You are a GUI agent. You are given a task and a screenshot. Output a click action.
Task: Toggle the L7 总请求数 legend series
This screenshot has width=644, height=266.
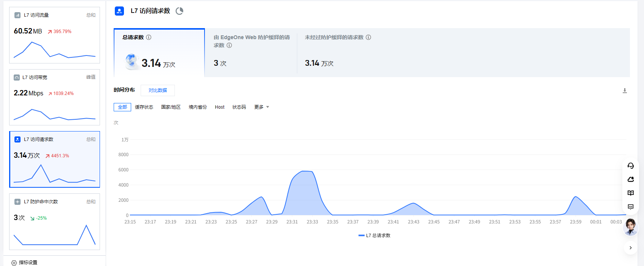[374, 236]
